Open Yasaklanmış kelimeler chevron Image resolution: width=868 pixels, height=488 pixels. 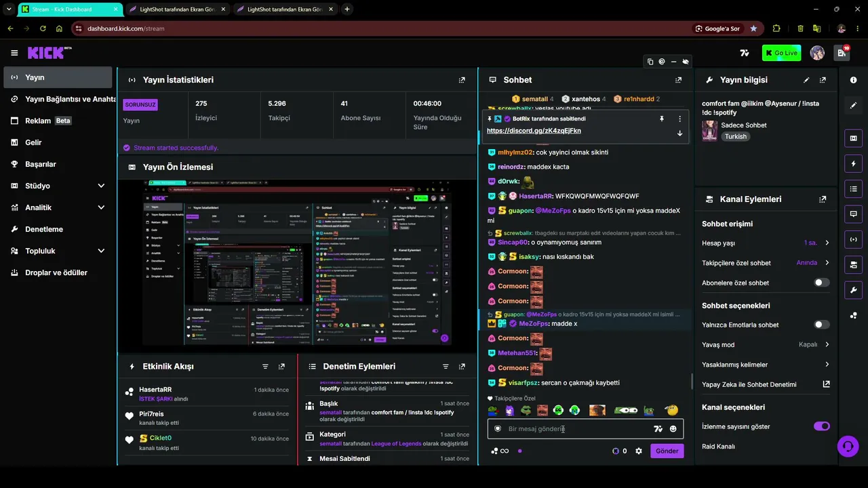(x=827, y=365)
